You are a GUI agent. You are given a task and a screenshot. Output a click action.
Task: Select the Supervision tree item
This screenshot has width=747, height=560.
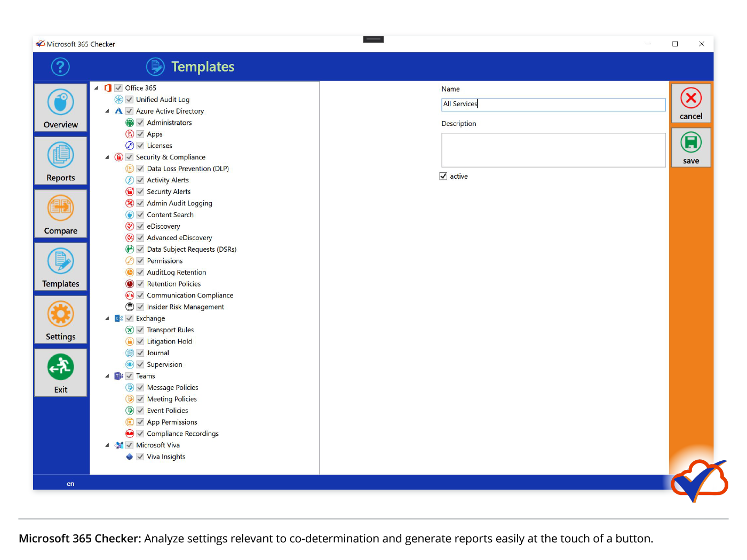tap(164, 365)
